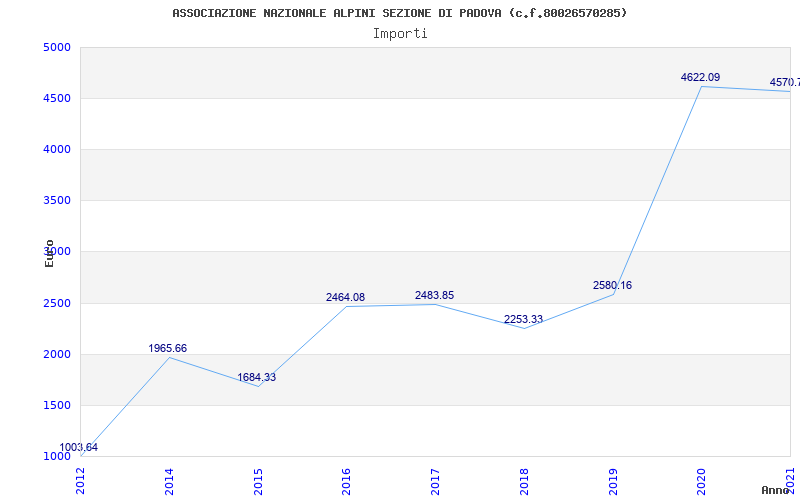Click the Anno x-axis title

[x=776, y=490]
